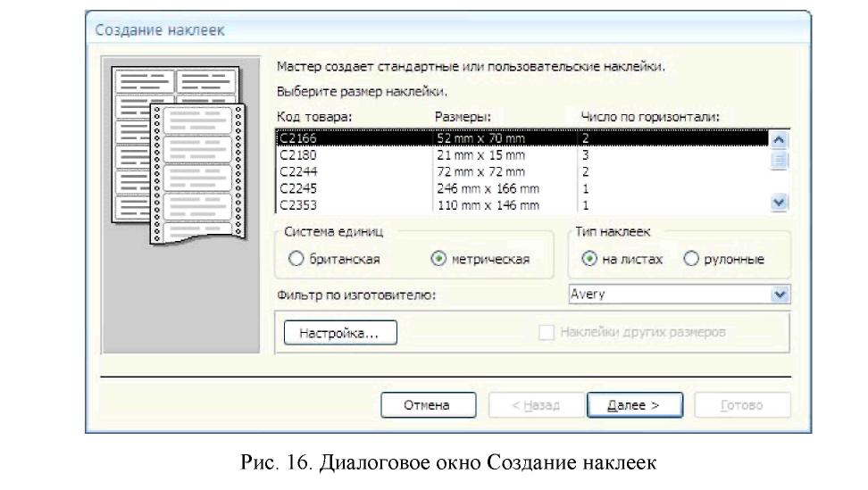
Task: Click size 246 mm x 166 mm
Action: pyautogui.click(x=488, y=188)
